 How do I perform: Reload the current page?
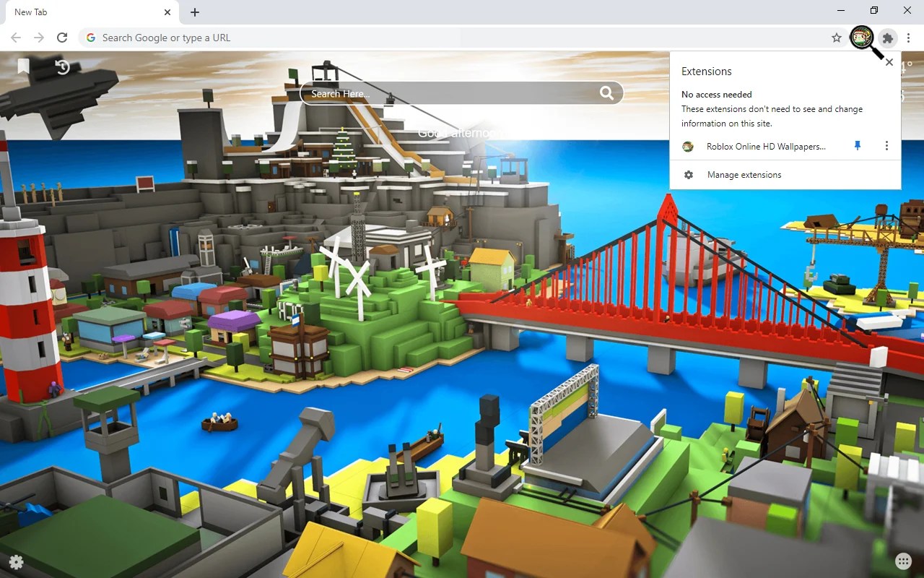point(62,38)
